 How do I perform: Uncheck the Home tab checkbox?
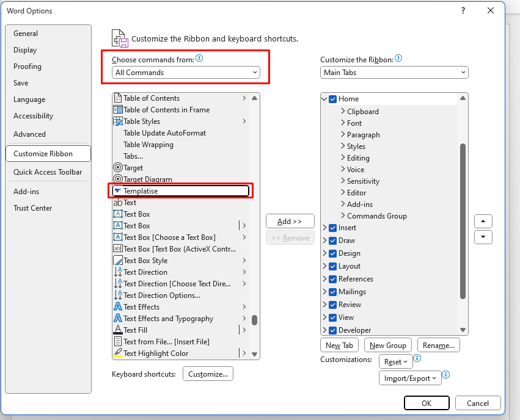(332, 99)
